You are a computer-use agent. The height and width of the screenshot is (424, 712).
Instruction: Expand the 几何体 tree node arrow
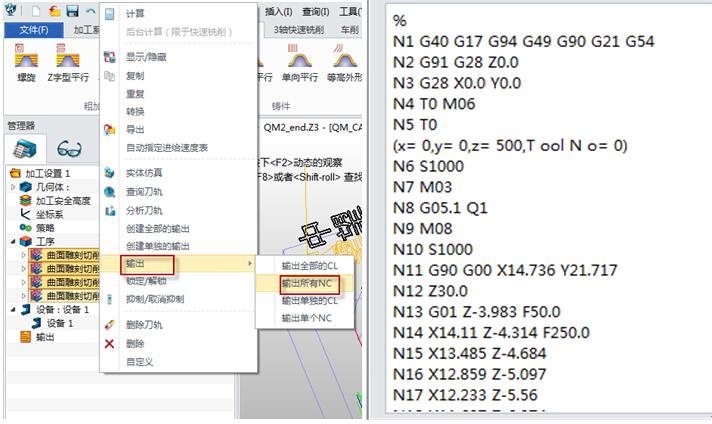click(13, 187)
